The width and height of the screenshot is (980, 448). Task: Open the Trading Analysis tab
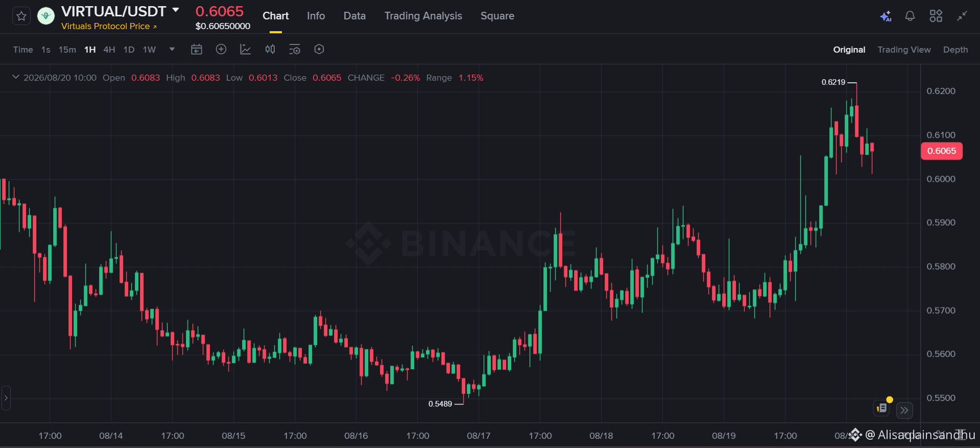tap(423, 16)
